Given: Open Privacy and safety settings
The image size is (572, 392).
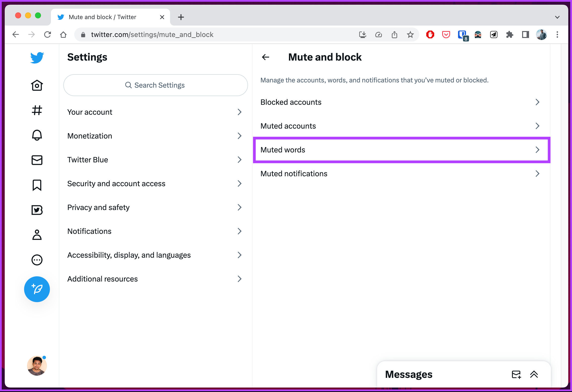Looking at the screenshot, I should tap(156, 207).
